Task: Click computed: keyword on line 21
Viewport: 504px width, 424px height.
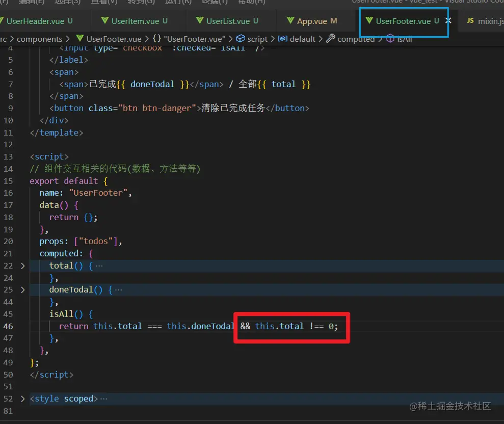Action: point(61,254)
